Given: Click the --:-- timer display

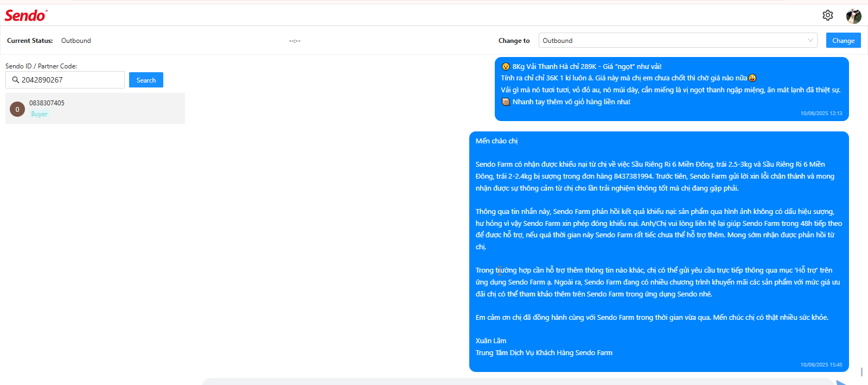Looking at the screenshot, I should [x=295, y=41].
